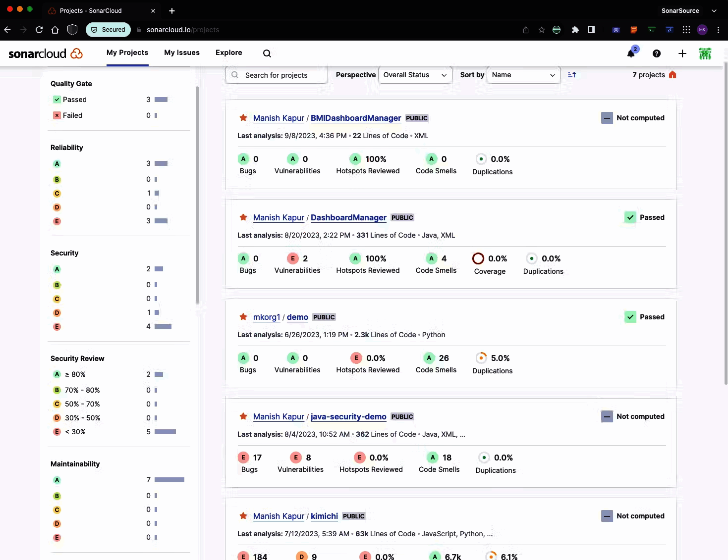Open the notifications bell
728x560 pixels.
[x=631, y=53]
